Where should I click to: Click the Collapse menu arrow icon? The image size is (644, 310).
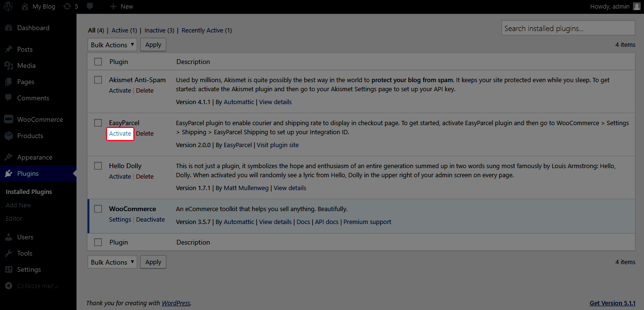[9, 286]
